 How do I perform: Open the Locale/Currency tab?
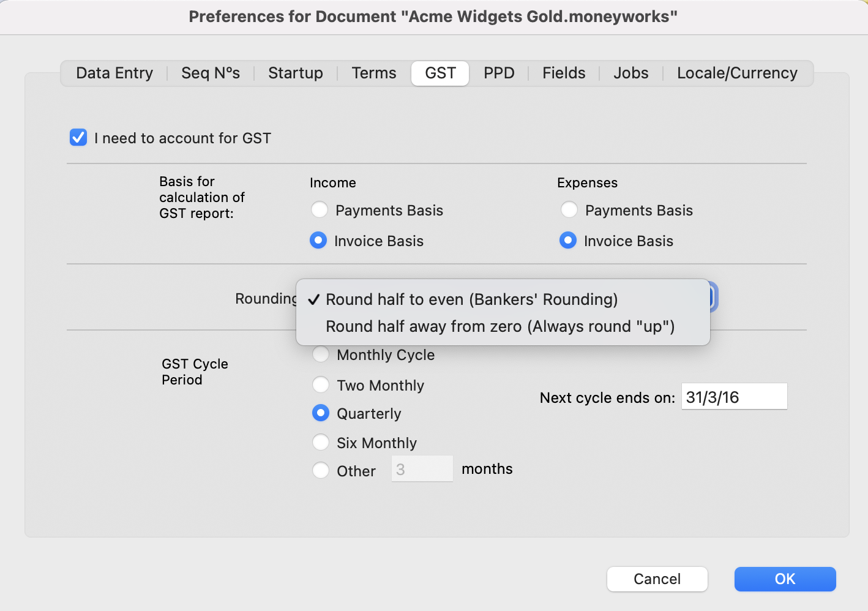tap(737, 73)
